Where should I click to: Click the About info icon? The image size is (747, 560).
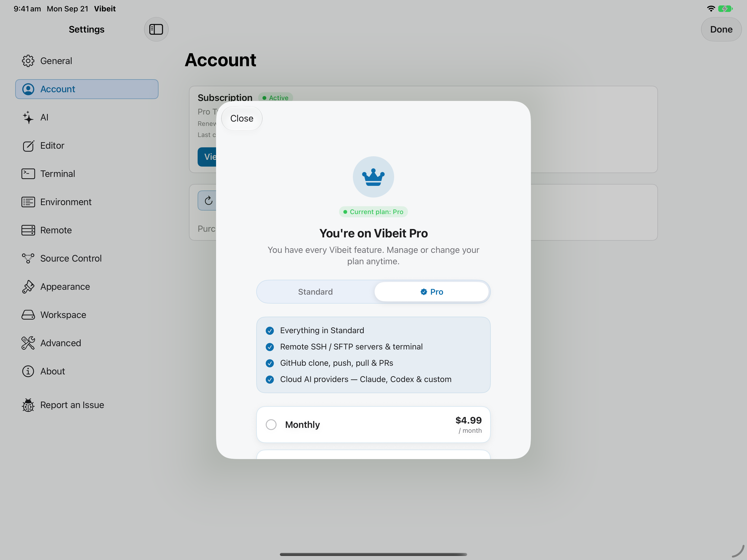click(x=28, y=371)
